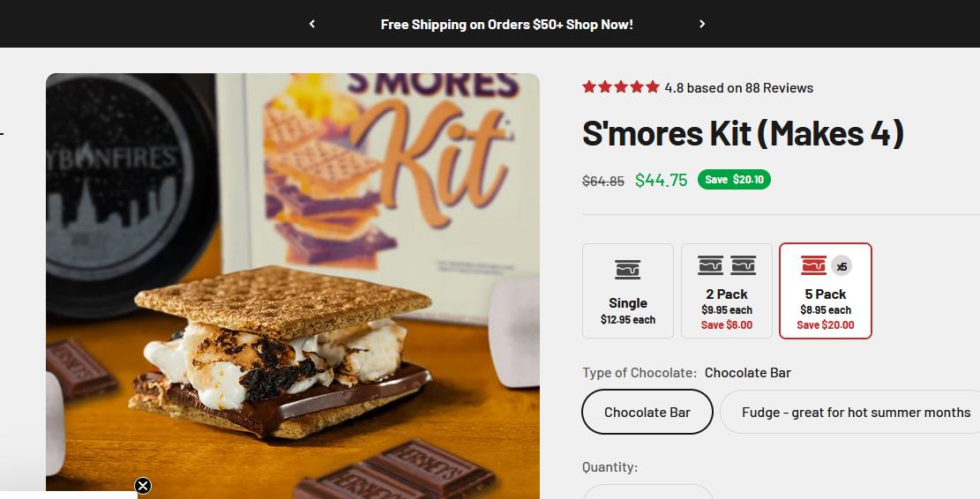Open the Free Shipping Shop Now link
This screenshot has width=980, height=499.
click(x=507, y=25)
